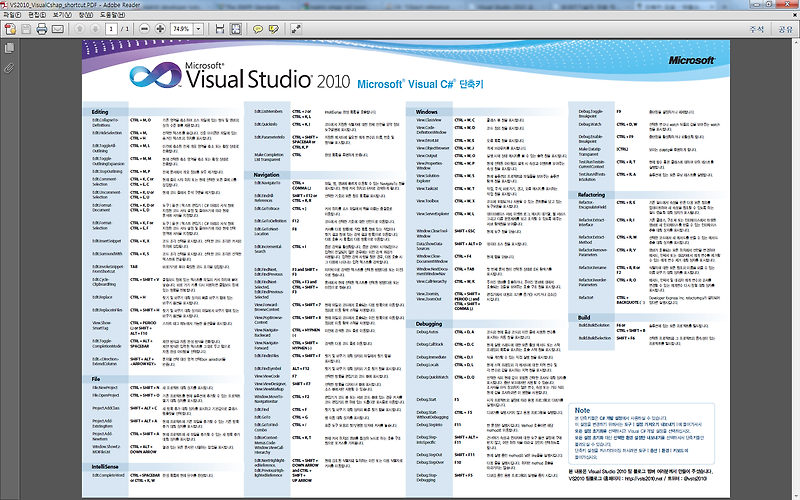
Task: Go to previous page arrow
Action: coord(79,29)
